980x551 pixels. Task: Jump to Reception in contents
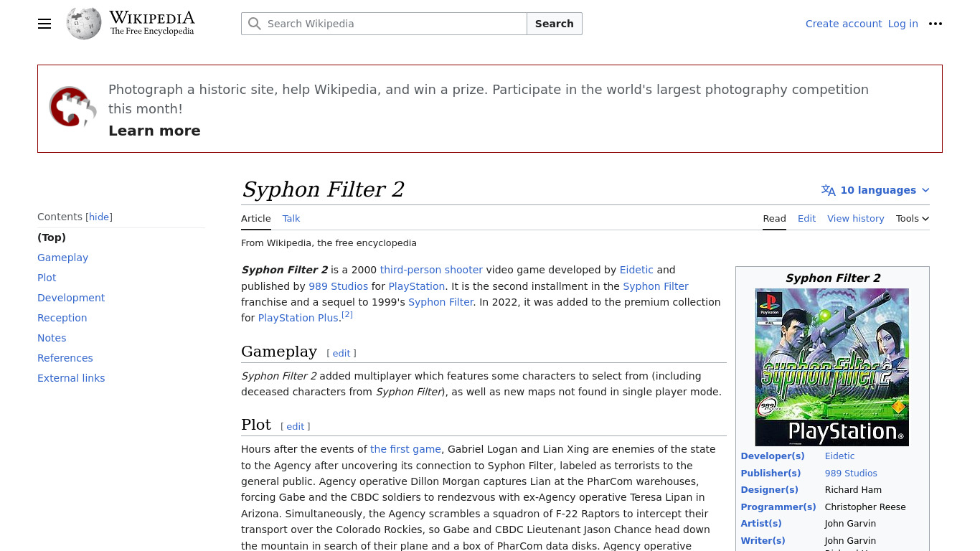62,318
